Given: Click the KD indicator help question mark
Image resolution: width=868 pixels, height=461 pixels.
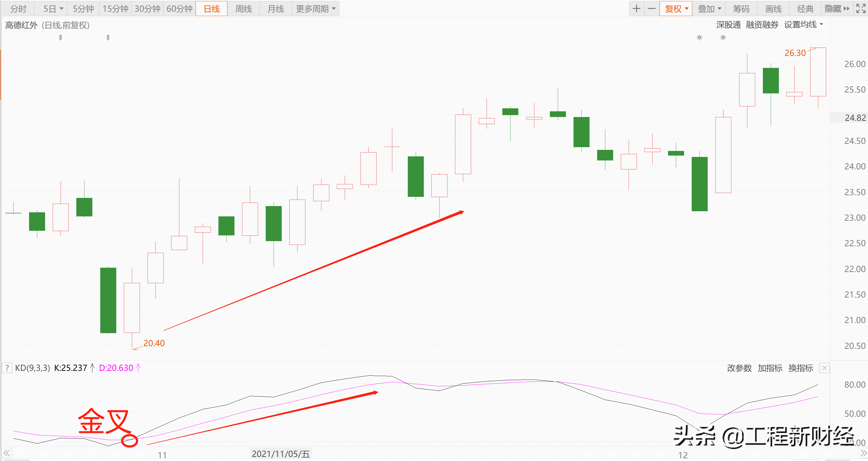Looking at the screenshot, I should tap(7, 368).
